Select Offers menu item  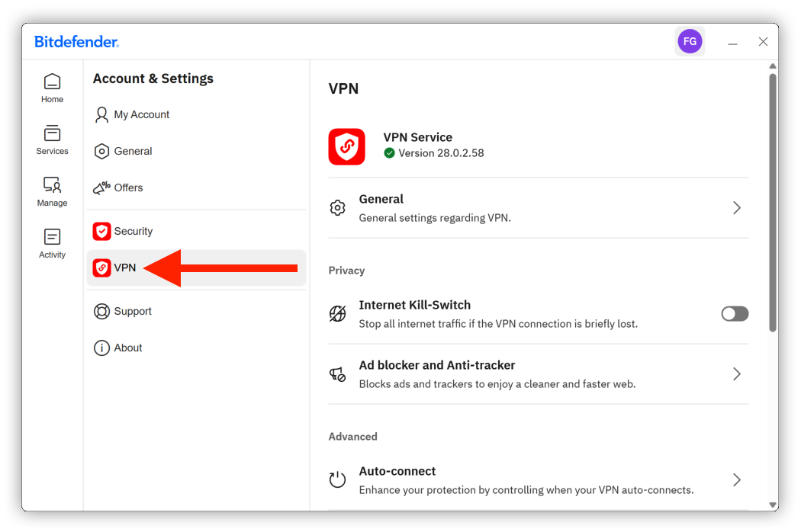click(x=196, y=187)
